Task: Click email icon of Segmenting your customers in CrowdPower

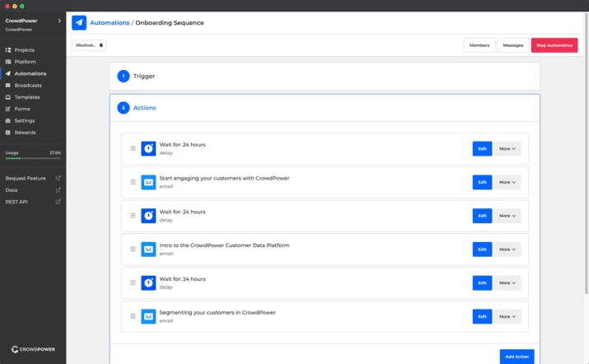Action: coord(148,316)
